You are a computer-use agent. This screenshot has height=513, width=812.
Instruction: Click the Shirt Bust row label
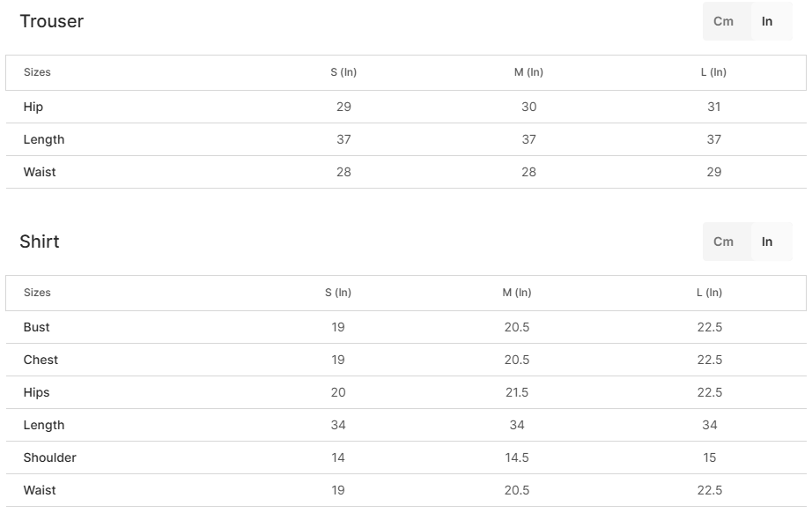click(x=37, y=327)
